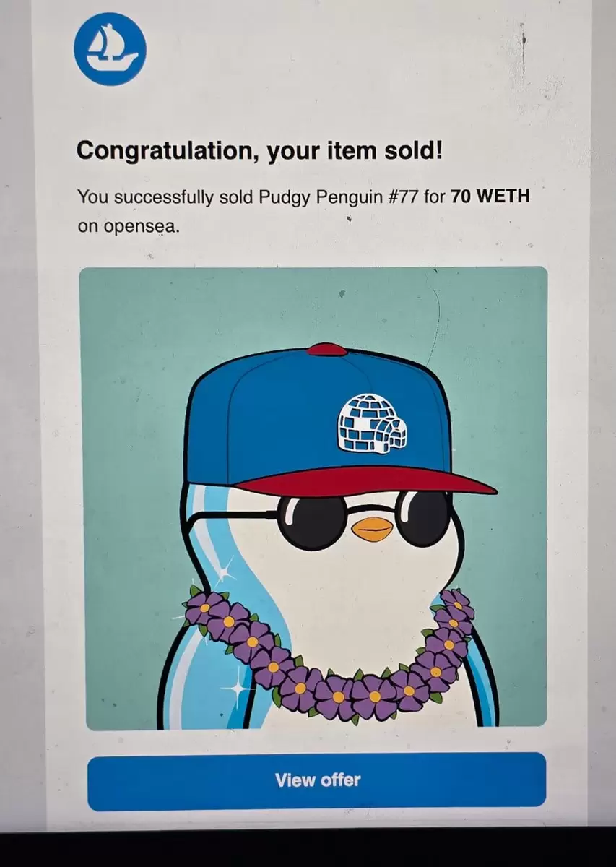The width and height of the screenshot is (616, 867).
Task: Tap the red brim of the cap
Action: [x=366, y=480]
